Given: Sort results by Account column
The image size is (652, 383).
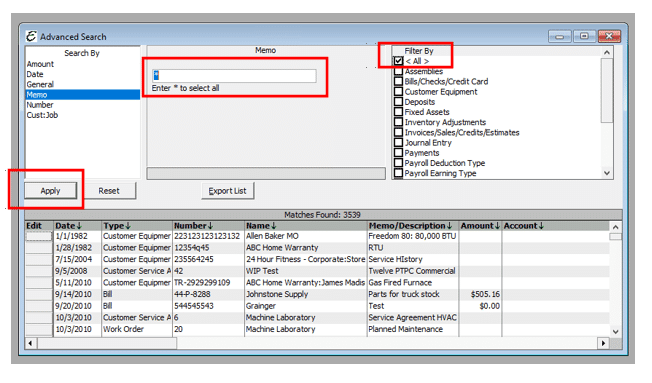Looking at the screenshot, I should click(555, 226).
